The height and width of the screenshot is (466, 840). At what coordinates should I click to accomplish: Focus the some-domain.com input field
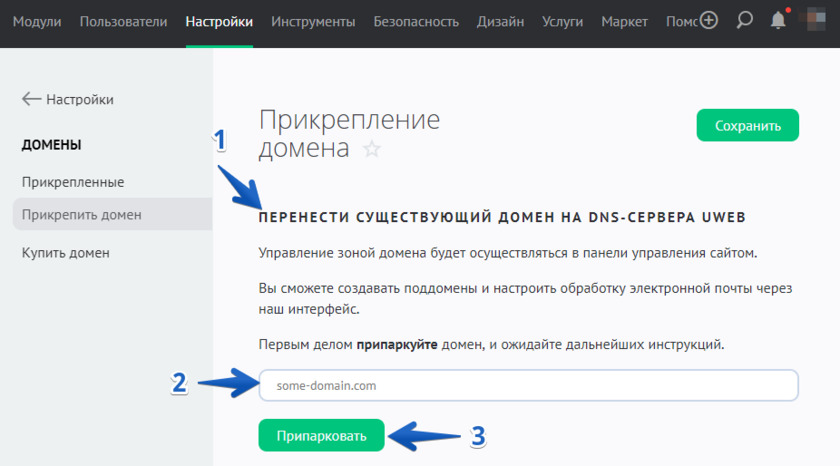528,385
